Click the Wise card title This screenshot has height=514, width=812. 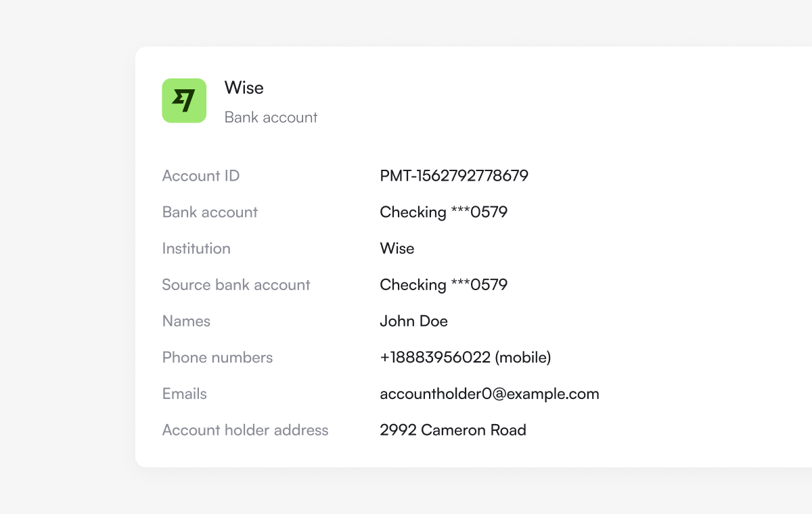click(244, 88)
